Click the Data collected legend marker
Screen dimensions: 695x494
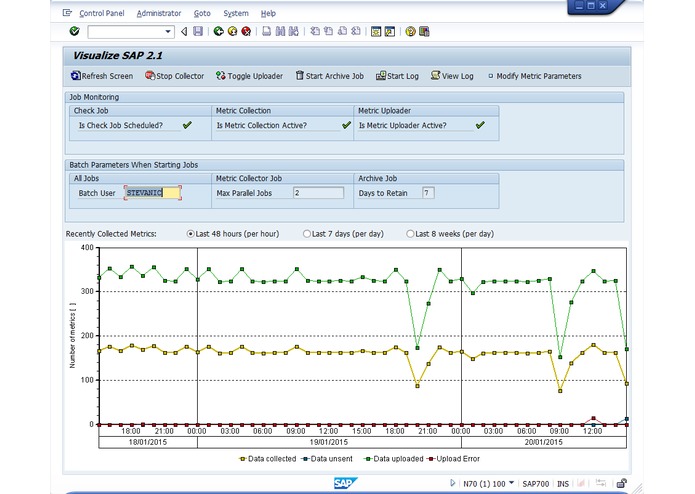tap(242, 459)
